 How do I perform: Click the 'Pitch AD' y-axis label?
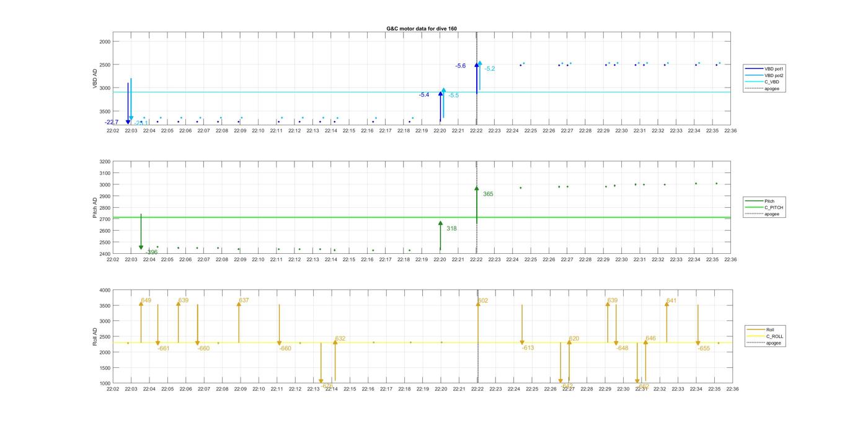(x=95, y=208)
